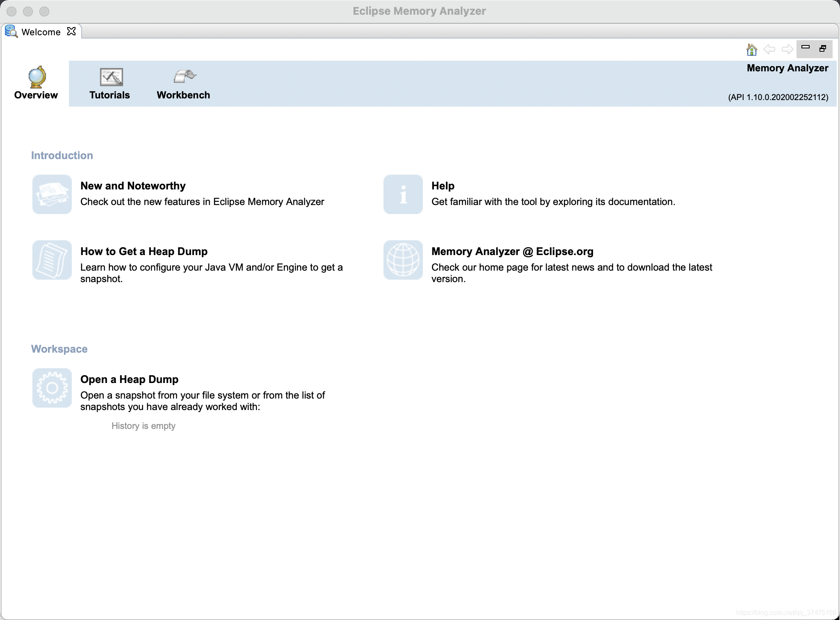Image resolution: width=840 pixels, height=620 pixels.
Task: Click the Open a Heap Dump gear icon
Action: click(x=52, y=388)
